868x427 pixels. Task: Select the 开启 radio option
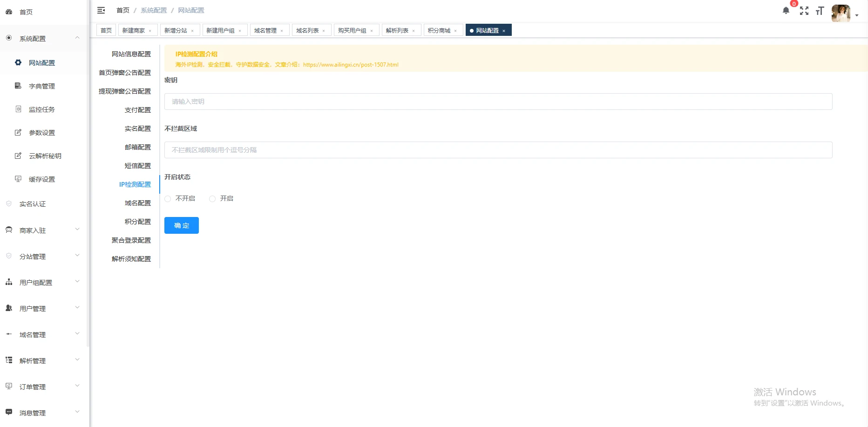[x=212, y=199]
